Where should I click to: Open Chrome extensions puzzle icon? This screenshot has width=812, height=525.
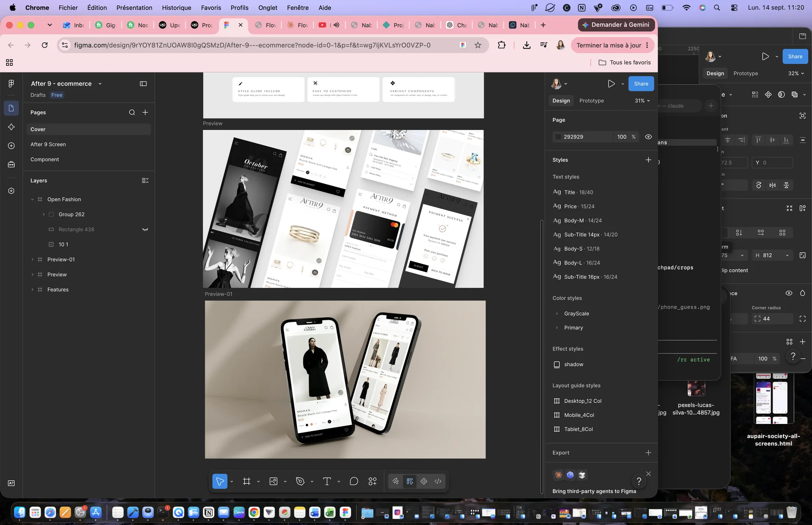point(502,45)
